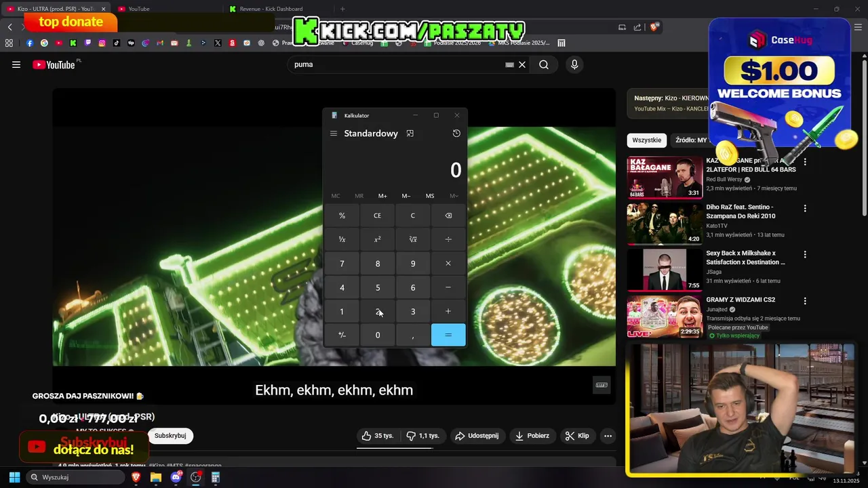
Task: Open options menu for Diho RaZ video
Action: tap(805, 208)
